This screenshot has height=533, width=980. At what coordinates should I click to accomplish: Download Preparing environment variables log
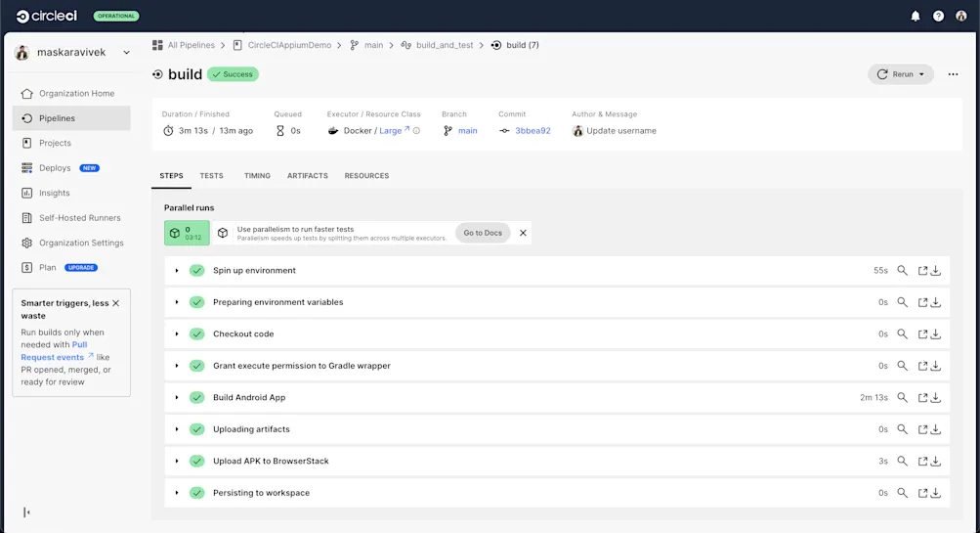tap(936, 302)
